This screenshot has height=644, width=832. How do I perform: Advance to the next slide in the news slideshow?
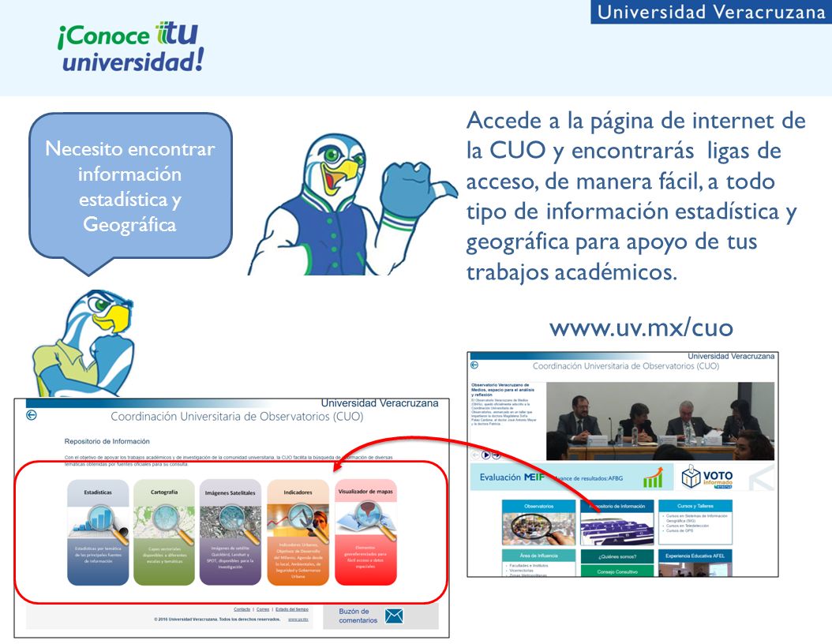tap(497, 455)
